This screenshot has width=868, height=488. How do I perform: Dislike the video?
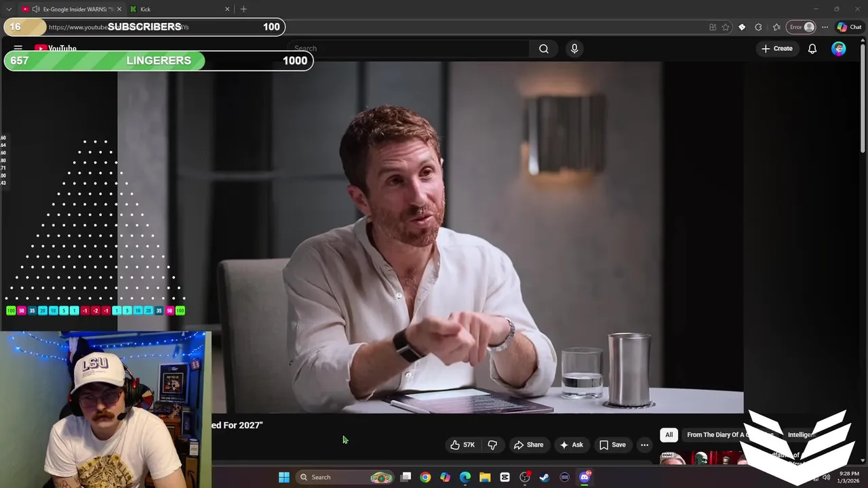click(493, 445)
